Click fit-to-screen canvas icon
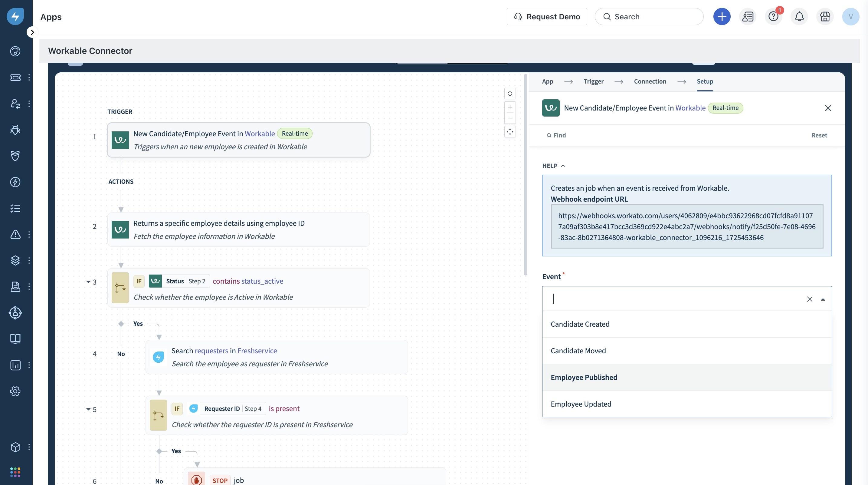The image size is (868, 485). pos(510,131)
